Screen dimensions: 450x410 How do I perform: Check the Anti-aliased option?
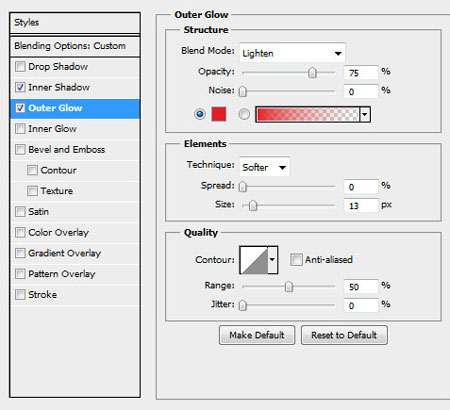click(x=296, y=259)
